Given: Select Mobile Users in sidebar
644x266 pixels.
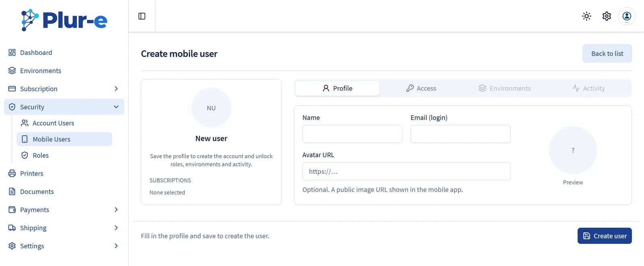Looking at the screenshot, I should (64, 139).
